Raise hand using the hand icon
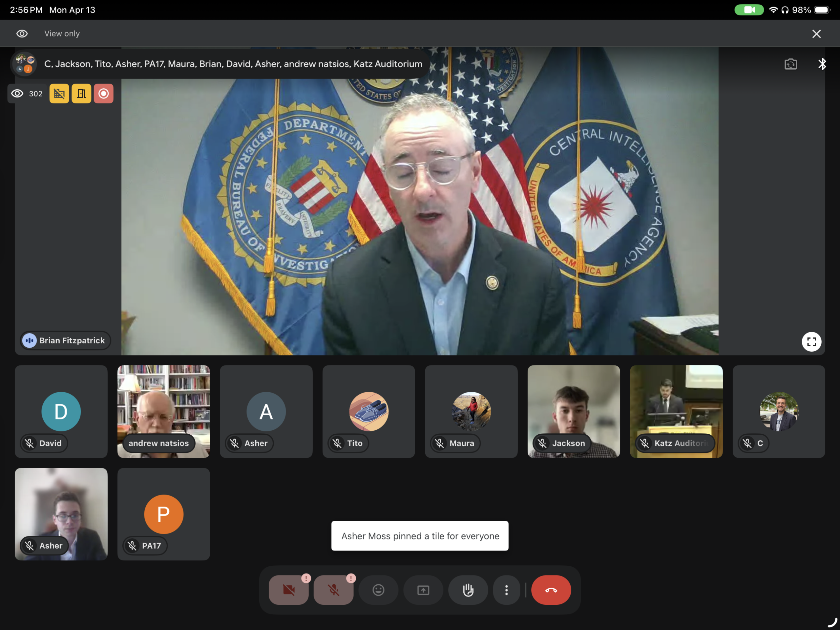840x630 pixels. (468, 590)
